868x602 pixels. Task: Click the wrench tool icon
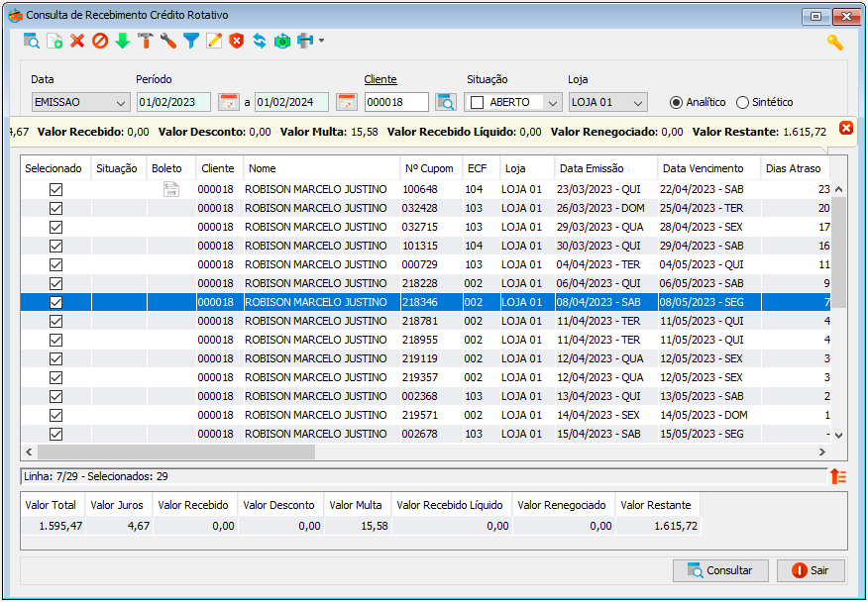168,41
